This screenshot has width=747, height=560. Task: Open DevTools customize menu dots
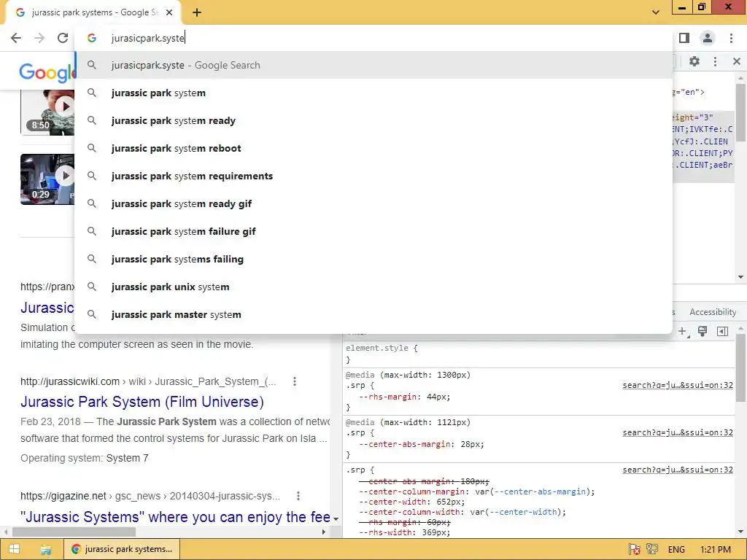pyautogui.click(x=715, y=61)
